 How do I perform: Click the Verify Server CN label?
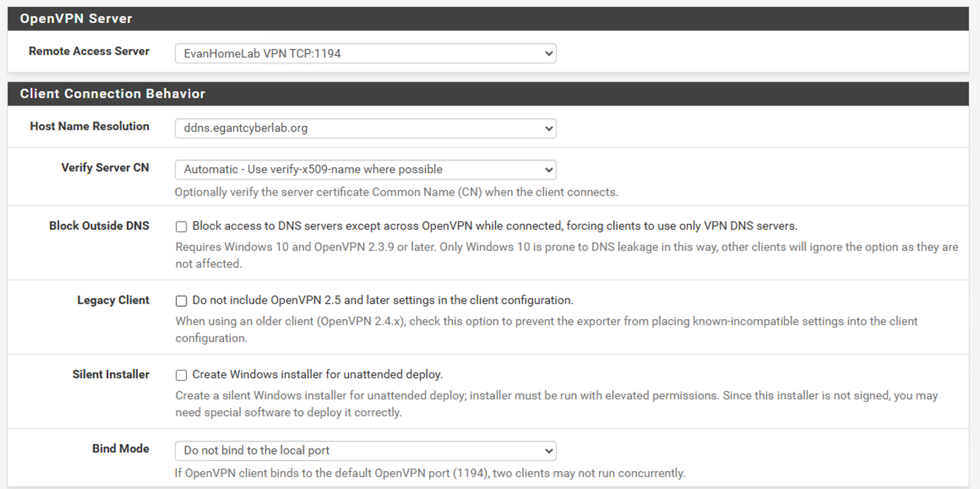click(x=105, y=168)
